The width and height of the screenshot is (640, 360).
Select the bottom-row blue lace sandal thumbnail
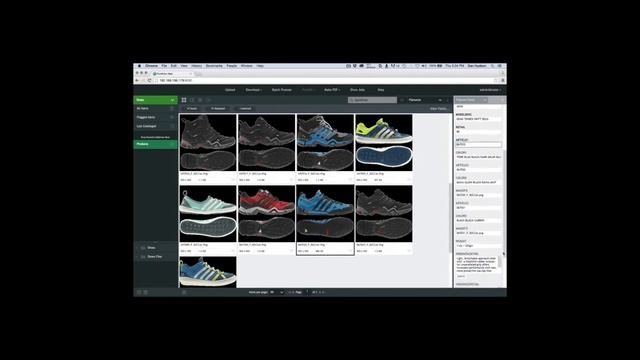(208, 272)
